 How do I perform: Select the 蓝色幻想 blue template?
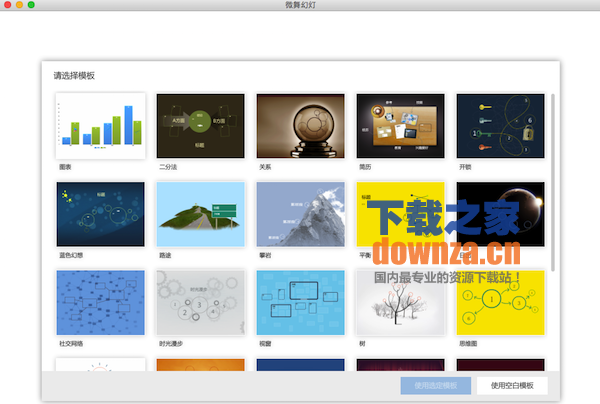[x=101, y=213]
